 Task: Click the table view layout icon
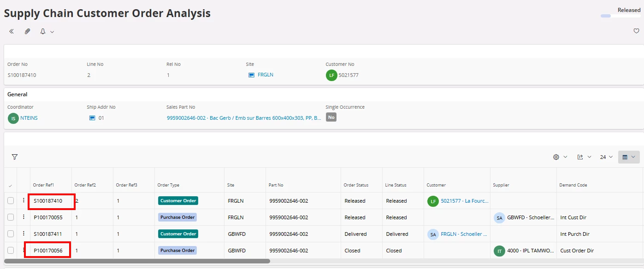click(x=625, y=157)
